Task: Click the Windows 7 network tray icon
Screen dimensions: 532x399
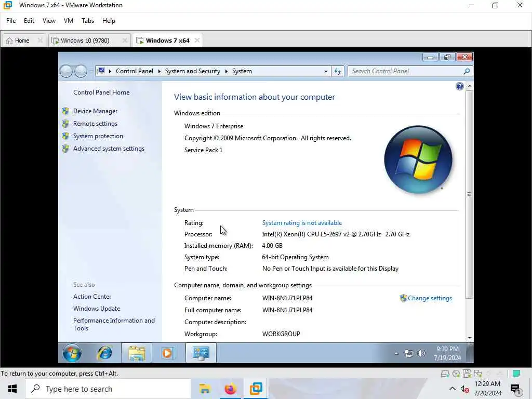Action: (408, 353)
